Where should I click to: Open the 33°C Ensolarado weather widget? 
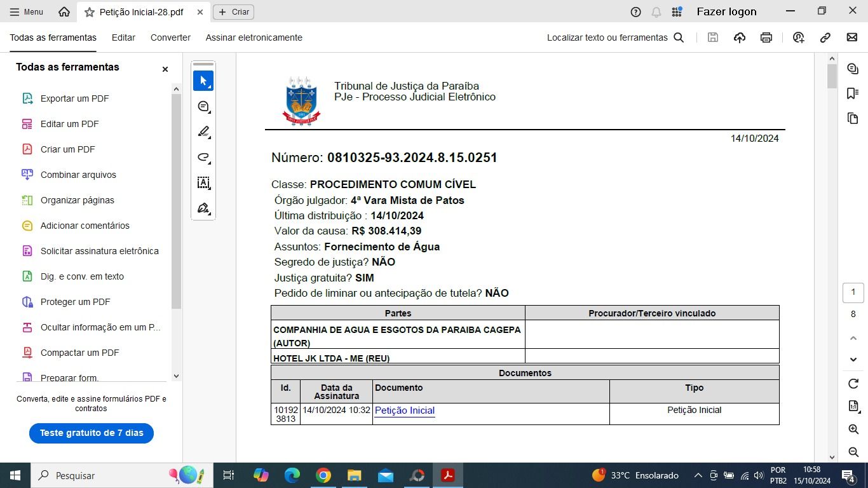pos(635,475)
